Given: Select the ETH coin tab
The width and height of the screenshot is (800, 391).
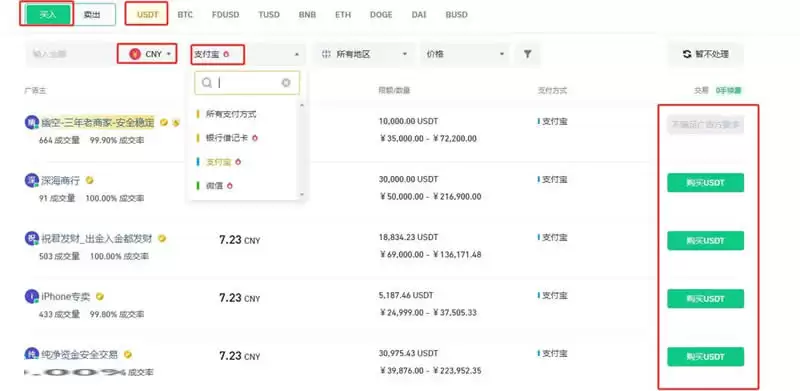Looking at the screenshot, I should coord(343,15).
